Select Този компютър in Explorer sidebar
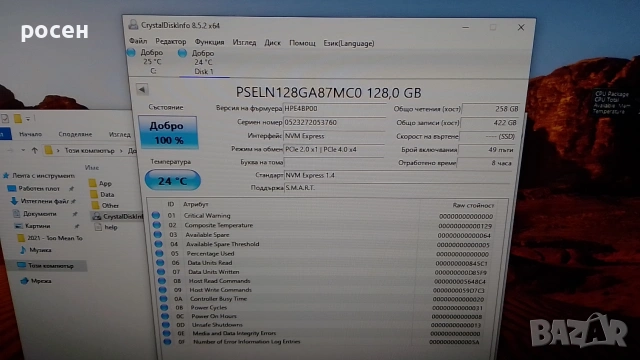 point(51,266)
